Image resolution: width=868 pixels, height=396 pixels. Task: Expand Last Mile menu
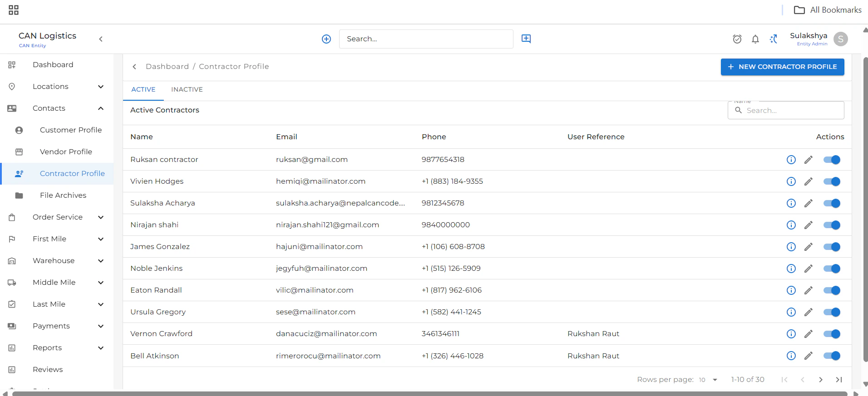(x=57, y=304)
